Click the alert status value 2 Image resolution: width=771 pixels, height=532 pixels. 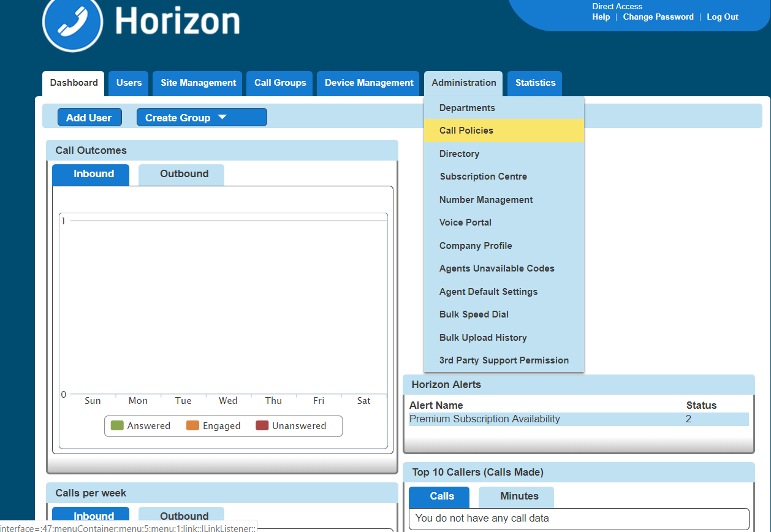(x=688, y=419)
